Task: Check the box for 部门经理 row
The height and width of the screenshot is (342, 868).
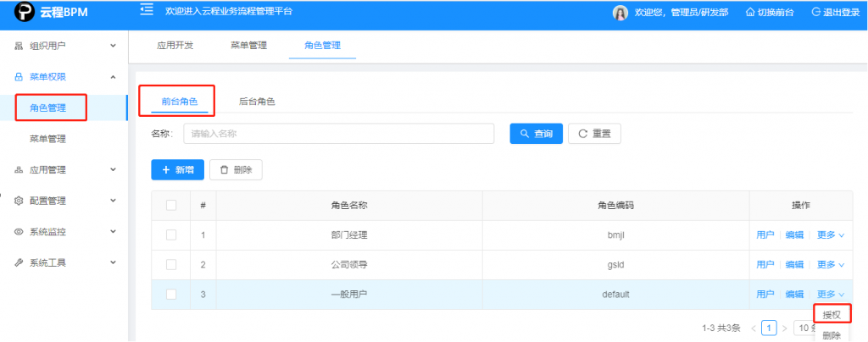Action: [x=171, y=235]
